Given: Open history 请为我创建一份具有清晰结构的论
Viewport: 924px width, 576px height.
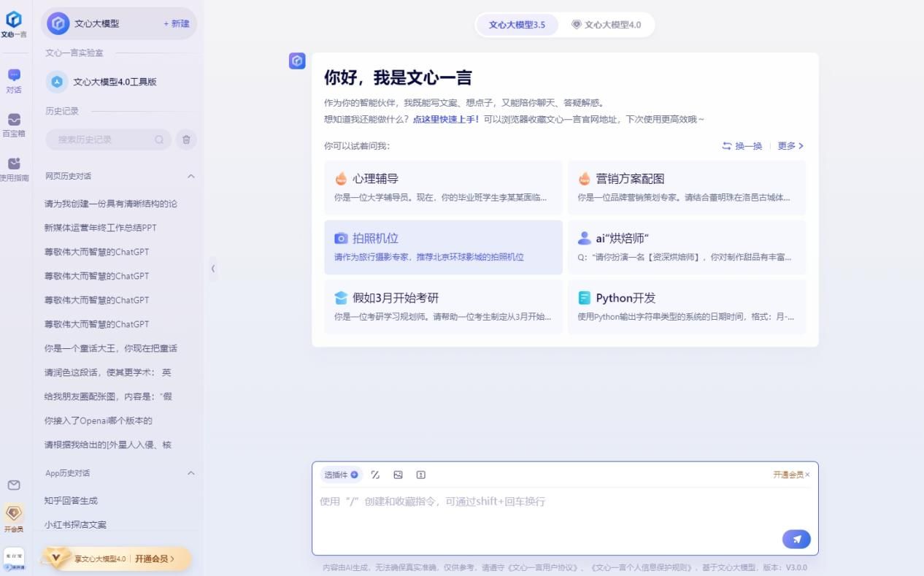Looking at the screenshot, I should (111, 204).
